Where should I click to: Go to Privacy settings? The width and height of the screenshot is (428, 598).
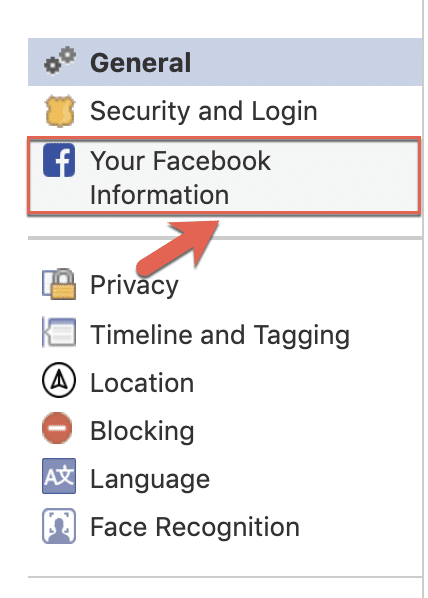pos(225,285)
